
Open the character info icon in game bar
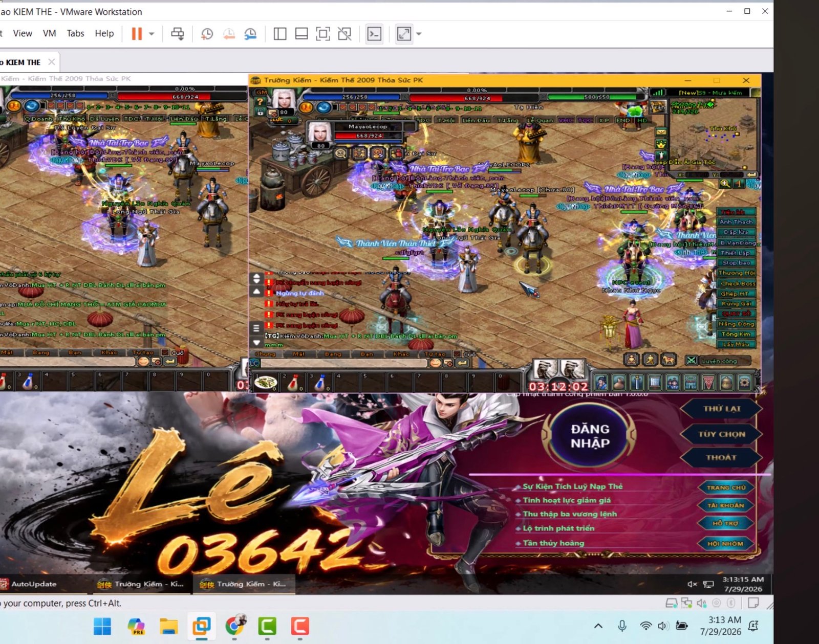click(601, 382)
